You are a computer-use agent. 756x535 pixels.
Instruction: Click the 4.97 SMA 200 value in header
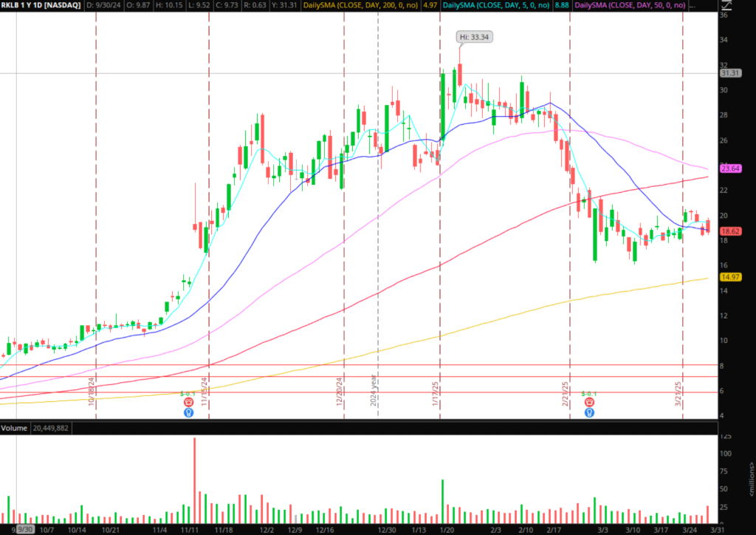tap(430, 5)
